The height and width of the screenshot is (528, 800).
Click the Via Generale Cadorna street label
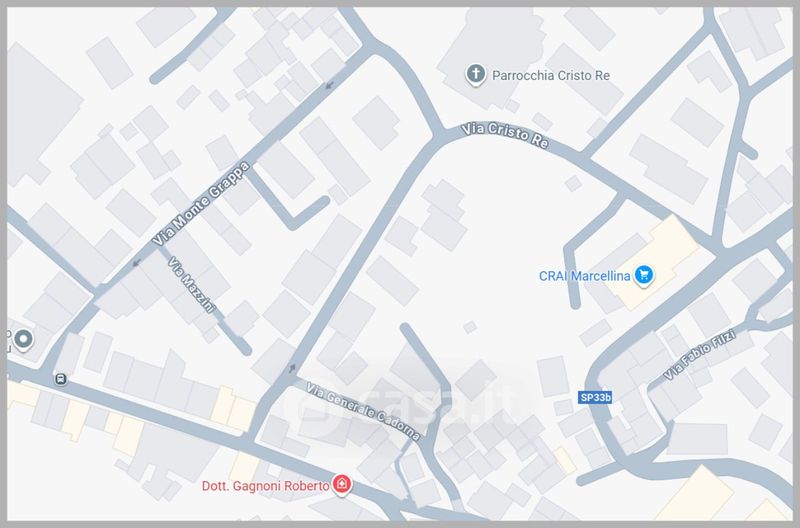[x=363, y=411]
